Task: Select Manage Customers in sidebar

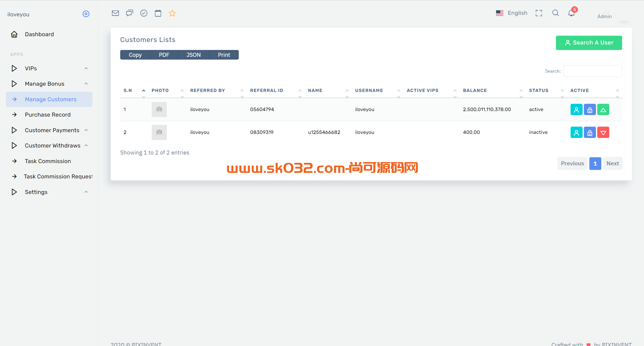Action: pos(49,99)
